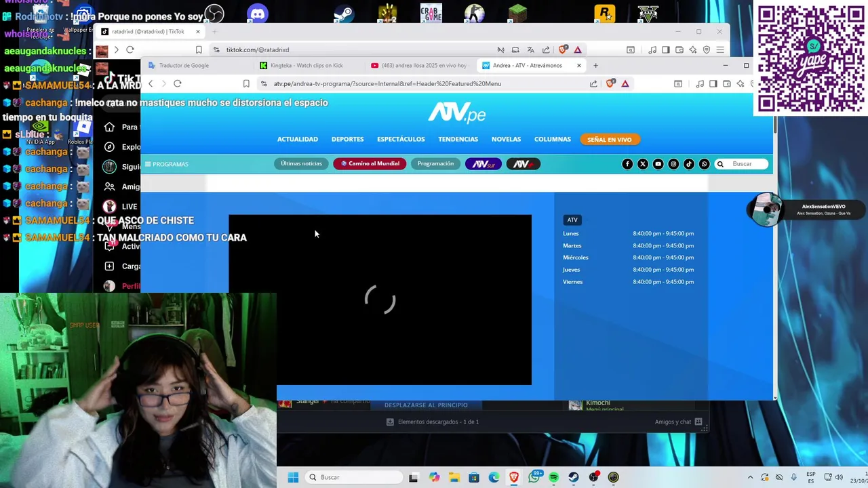Launch Rockstar Games Launcher shortcut
868x488 pixels.
[604, 14]
